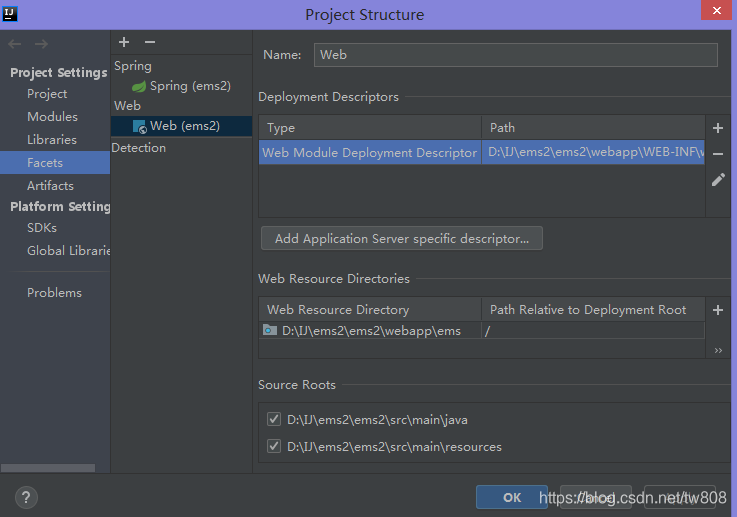
Task: Expand more web resource actions chevron
Action: 718,350
